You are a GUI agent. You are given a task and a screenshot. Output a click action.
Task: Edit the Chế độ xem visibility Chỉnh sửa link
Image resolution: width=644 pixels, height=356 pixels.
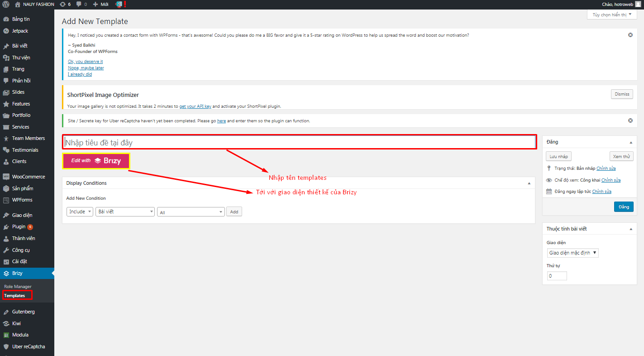[611, 180]
